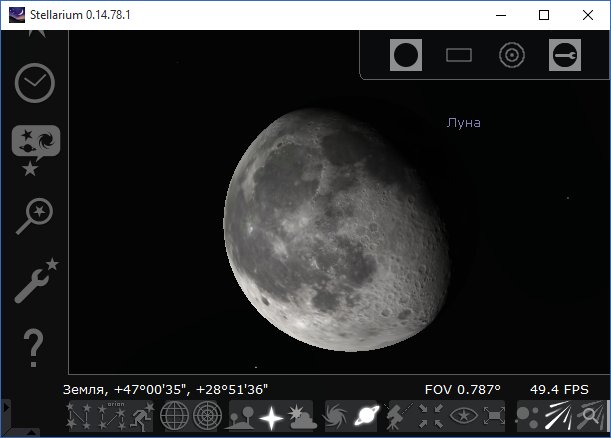
Task: Open the Search window magnifier icon
Action: click(x=34, y=215)
